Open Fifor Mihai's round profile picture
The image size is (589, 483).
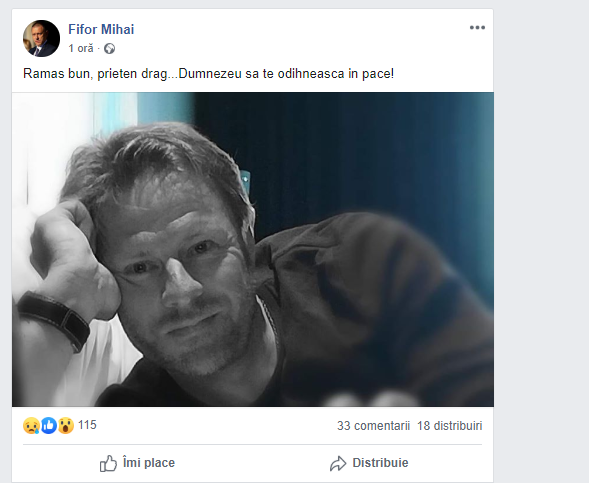point(41,38)
